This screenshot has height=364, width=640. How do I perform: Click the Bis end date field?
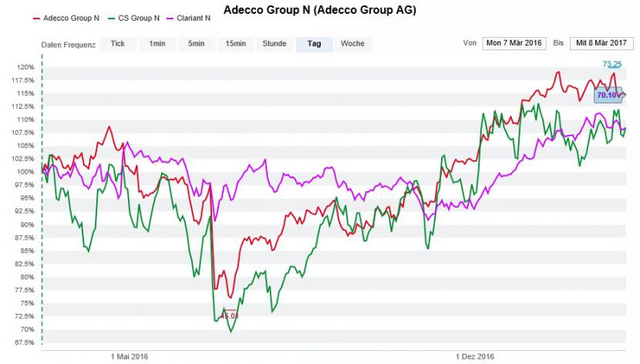tap(600, 43)
